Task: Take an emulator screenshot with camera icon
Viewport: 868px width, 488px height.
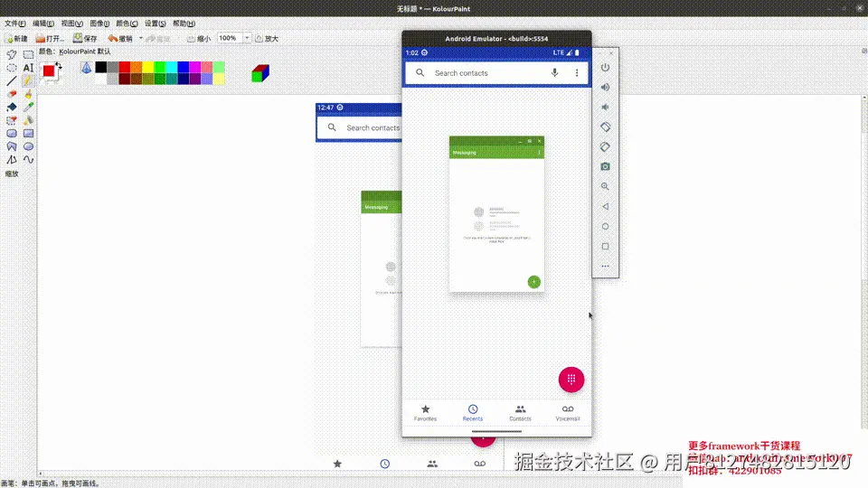Action: pos(605,166)
